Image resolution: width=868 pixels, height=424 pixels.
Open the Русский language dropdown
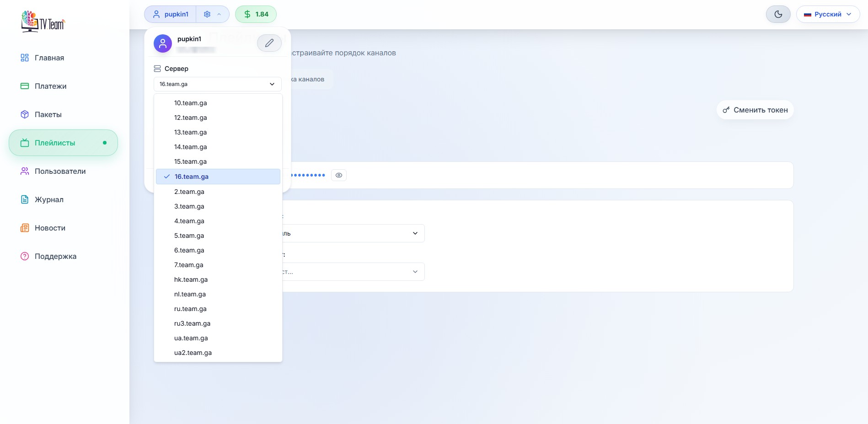point(828,14)
